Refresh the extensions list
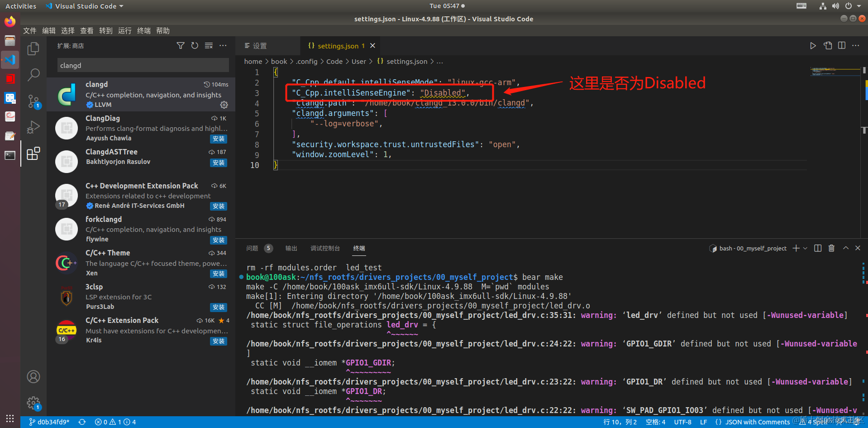 [195, 46]
